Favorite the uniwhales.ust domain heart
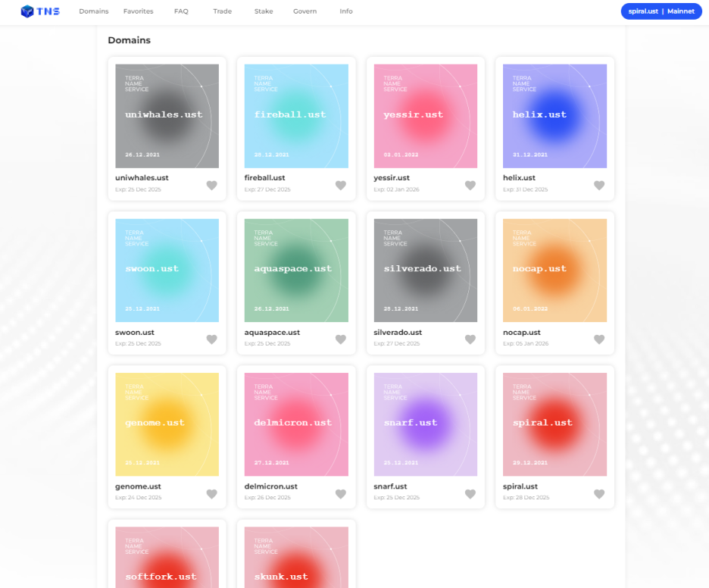The height and width of the screenshot is (588, 709). click(211, 186)
